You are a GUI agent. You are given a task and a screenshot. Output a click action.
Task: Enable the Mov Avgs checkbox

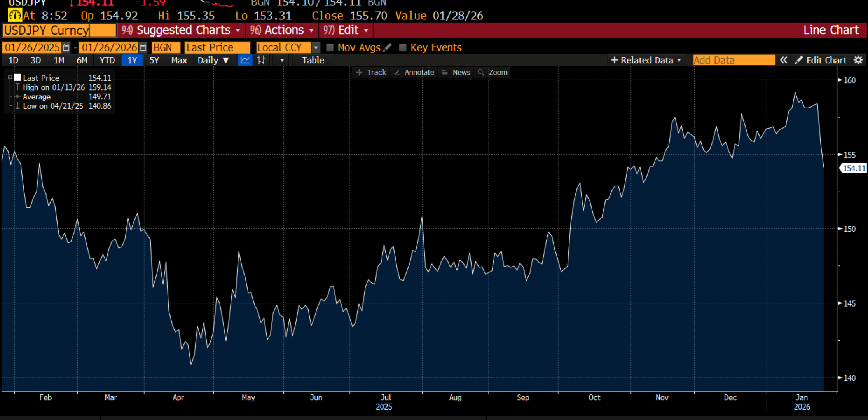330,47
